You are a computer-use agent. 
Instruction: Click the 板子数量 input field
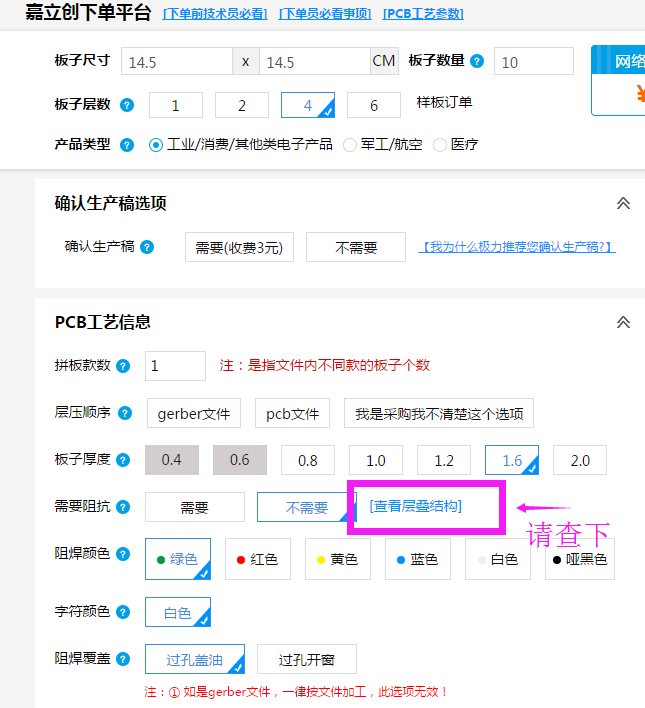pos(533,61)
